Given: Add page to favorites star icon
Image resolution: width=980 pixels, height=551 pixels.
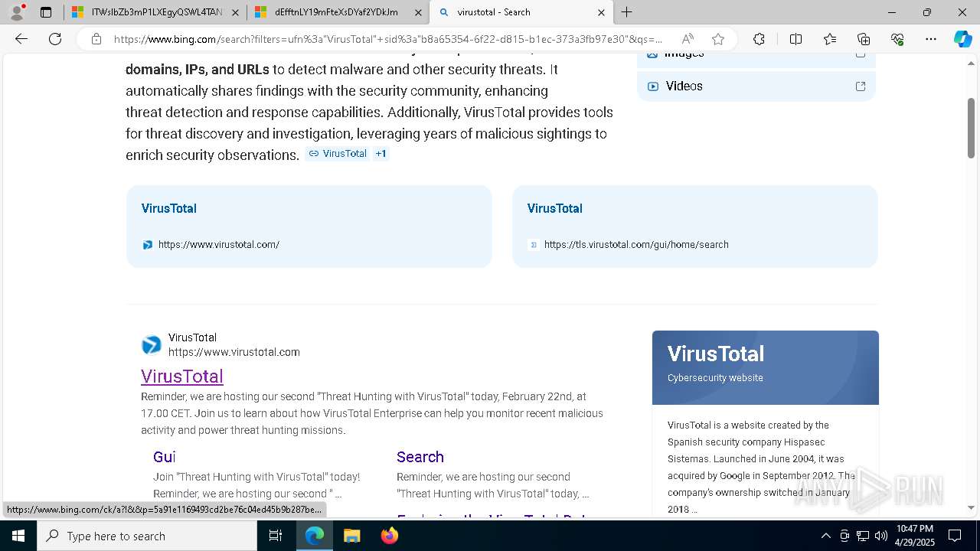Looking at the screenshot, I should pyautogui.click(x=717, y=39).
